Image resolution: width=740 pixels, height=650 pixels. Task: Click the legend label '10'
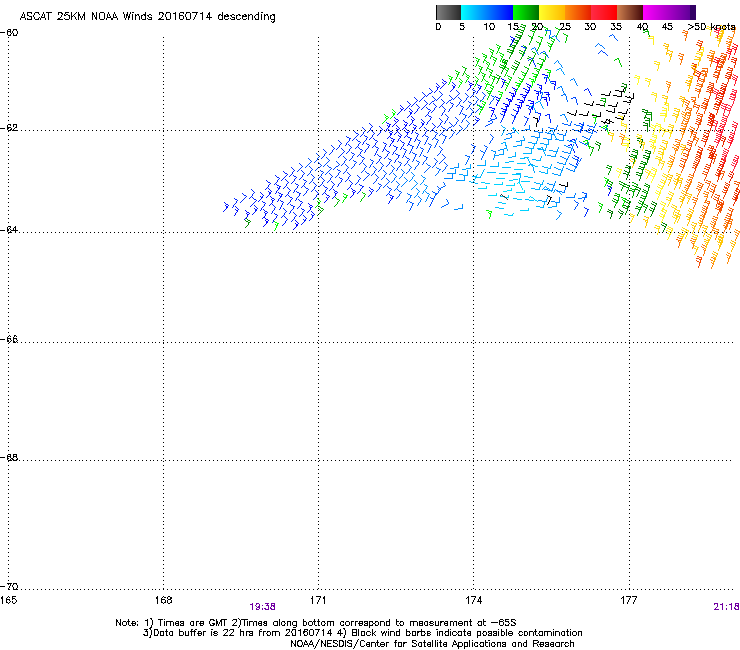click(489, 27)
